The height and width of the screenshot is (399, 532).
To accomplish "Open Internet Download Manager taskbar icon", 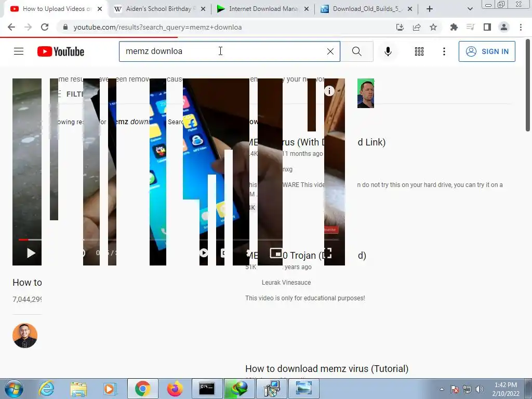I will tap(239, 389).
